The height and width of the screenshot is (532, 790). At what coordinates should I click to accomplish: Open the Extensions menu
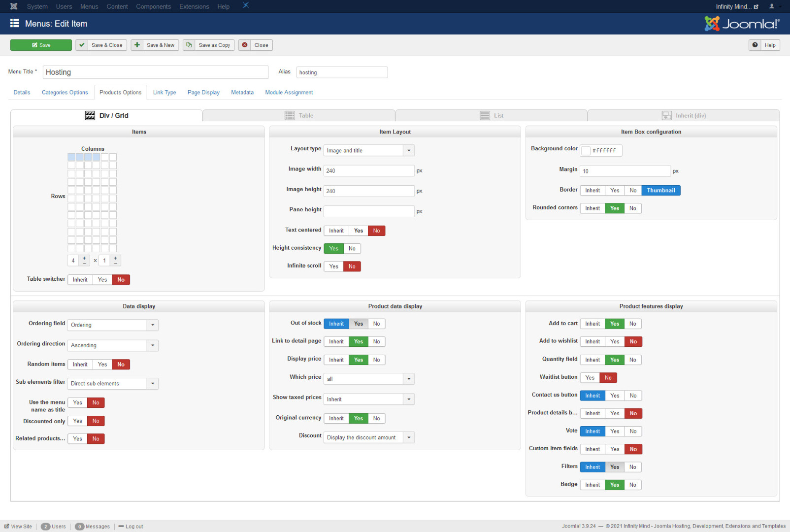[x=194, y=6]
